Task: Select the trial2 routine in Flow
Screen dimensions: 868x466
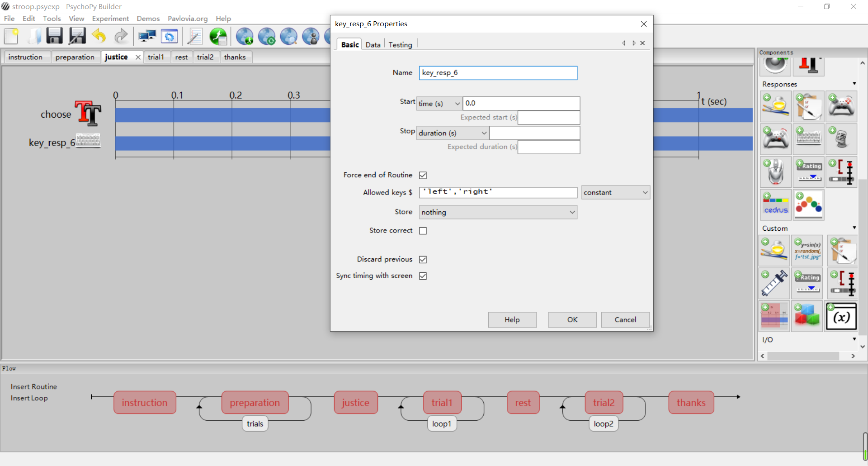Action: (604, 403)
